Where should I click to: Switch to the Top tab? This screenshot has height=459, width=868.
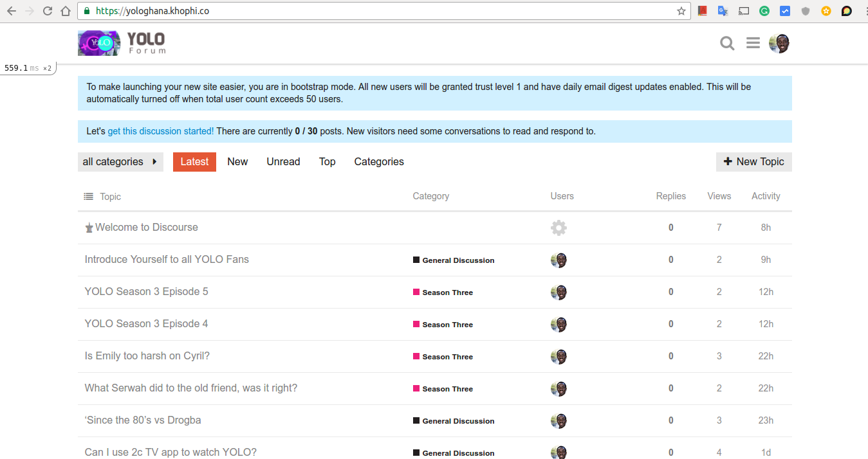coord(327,162)
